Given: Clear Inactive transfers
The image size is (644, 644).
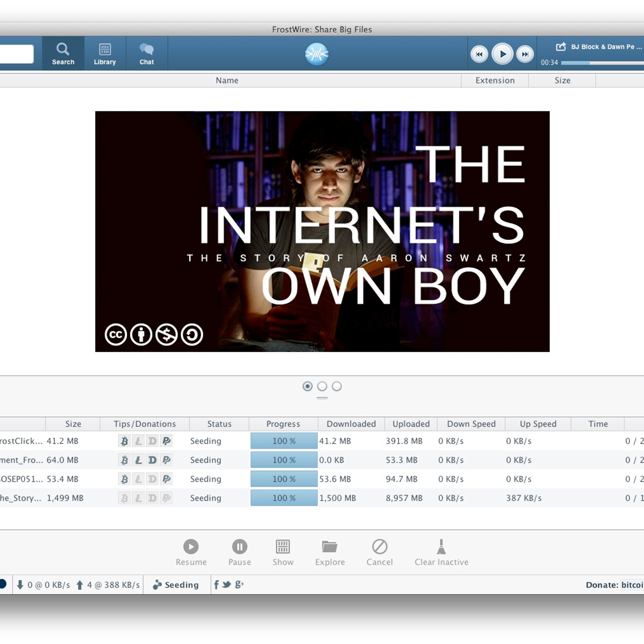Looking at the screenshot, I should 442,553.
